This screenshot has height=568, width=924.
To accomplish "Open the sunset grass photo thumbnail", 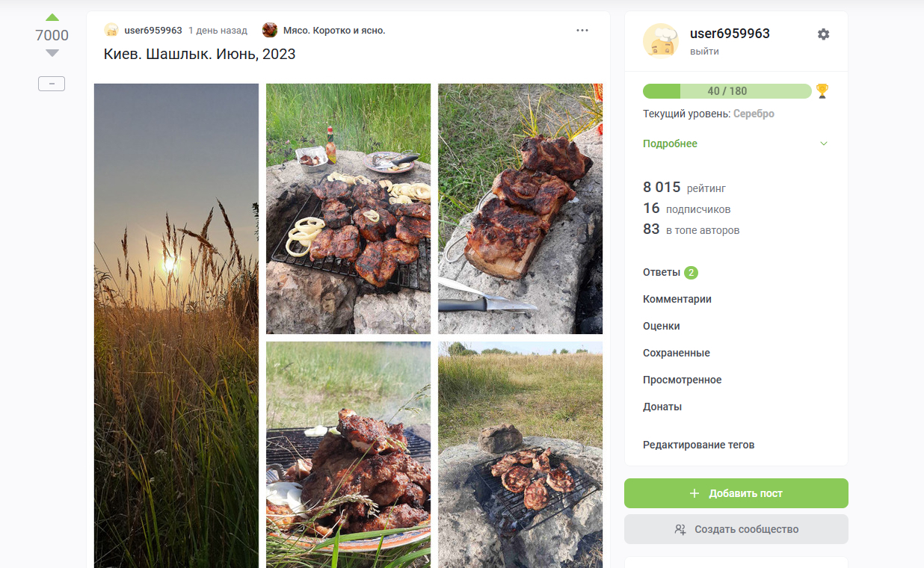I will pyautogui.click(x=176, y=325).
